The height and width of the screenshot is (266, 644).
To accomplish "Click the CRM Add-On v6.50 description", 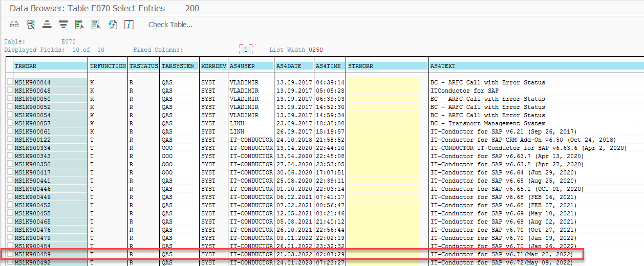I will coord(523,140).
